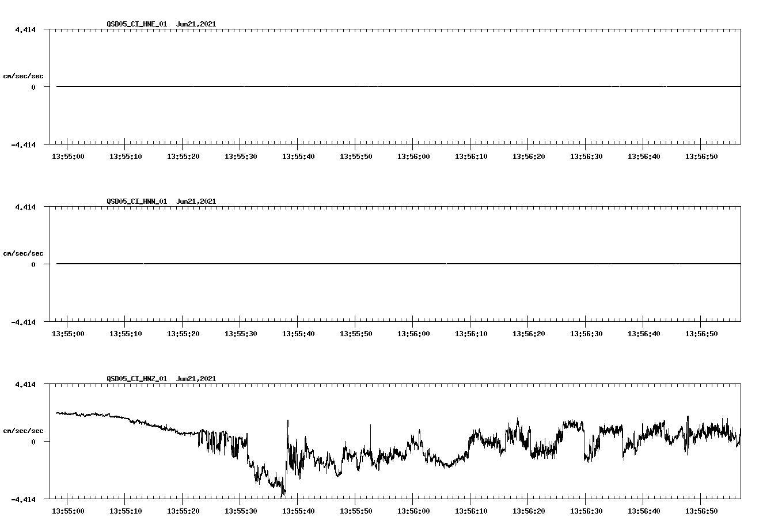Pick 13:56:20 time label under HNZ plot
This screenshot has height=532, width=782.
pyautogui.click(x=529, y=511)
